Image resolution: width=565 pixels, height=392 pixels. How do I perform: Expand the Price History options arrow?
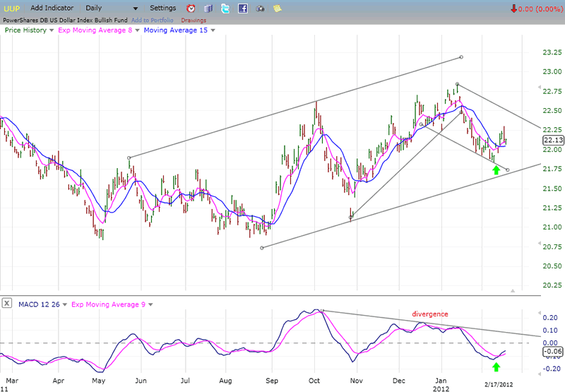point(52,30)
